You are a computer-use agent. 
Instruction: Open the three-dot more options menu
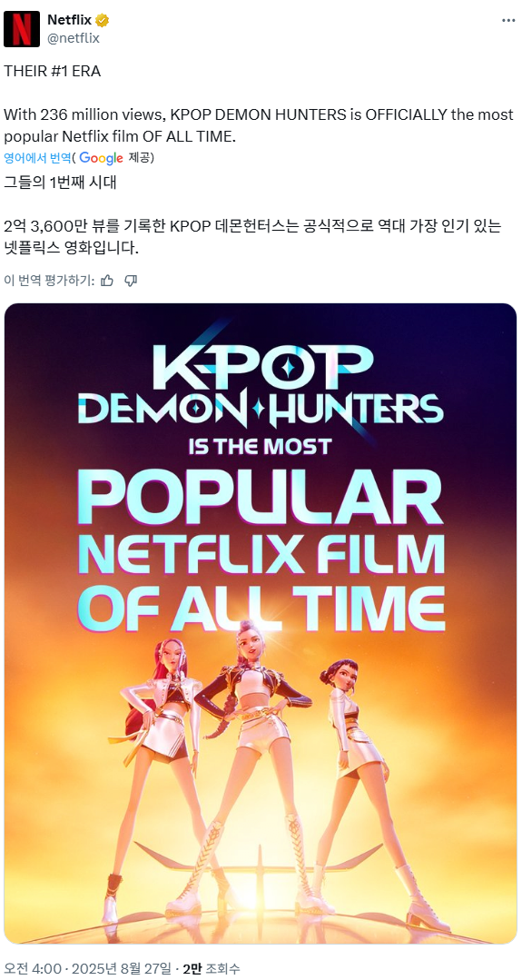click(x=509, y=21)
